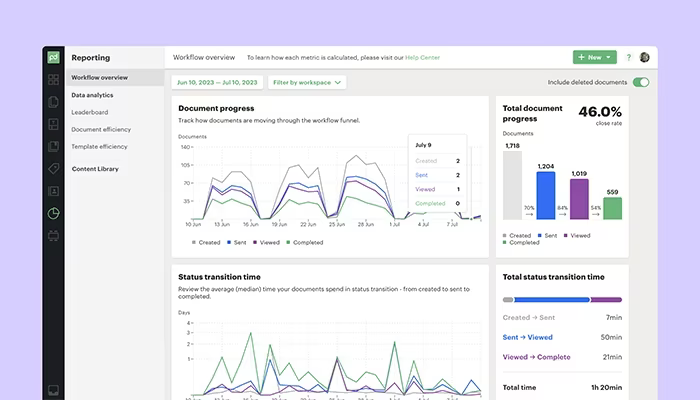Click the green Completed bar 559
This screenshot has height=400, width=700.
tap(612, 208)
